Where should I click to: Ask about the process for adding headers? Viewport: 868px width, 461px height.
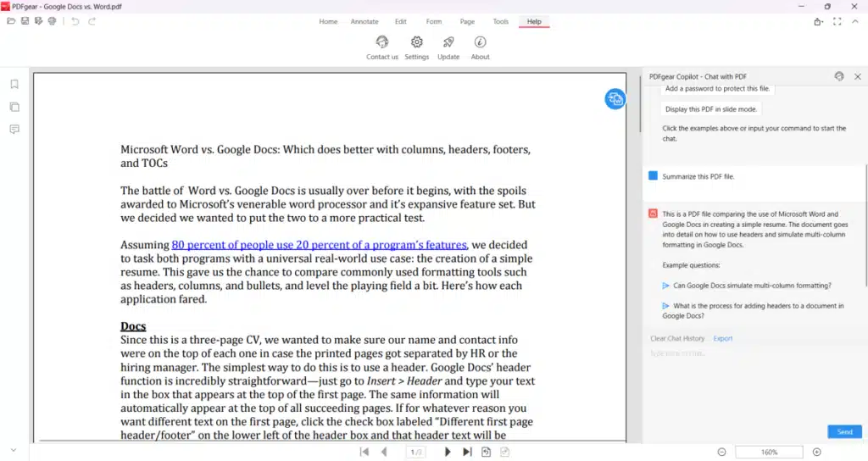click(x=754, y=310)
